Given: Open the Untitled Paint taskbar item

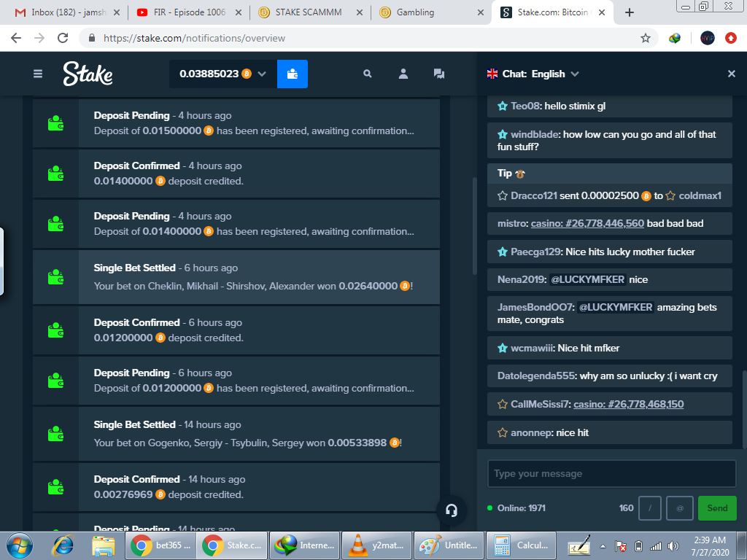Looking at the screenshot, I should (449, 545).
